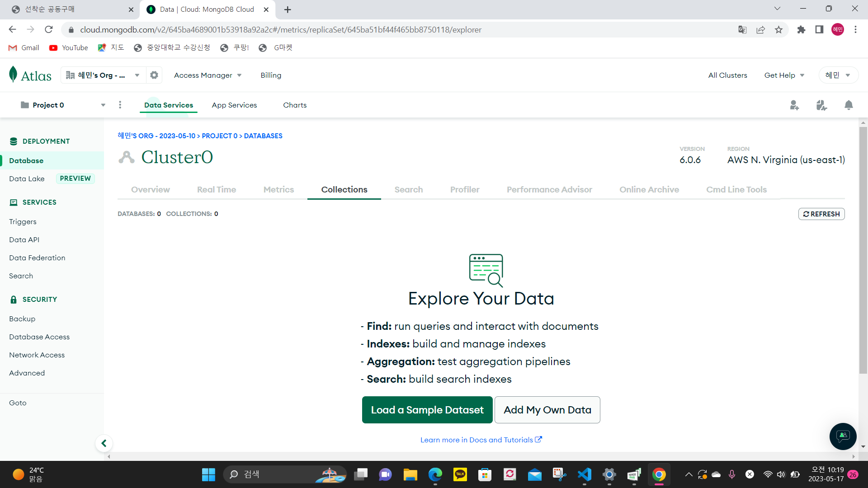Viewport: 868px width, 488px height.
Task: Click the browser address bar
Action: (398, 30)
